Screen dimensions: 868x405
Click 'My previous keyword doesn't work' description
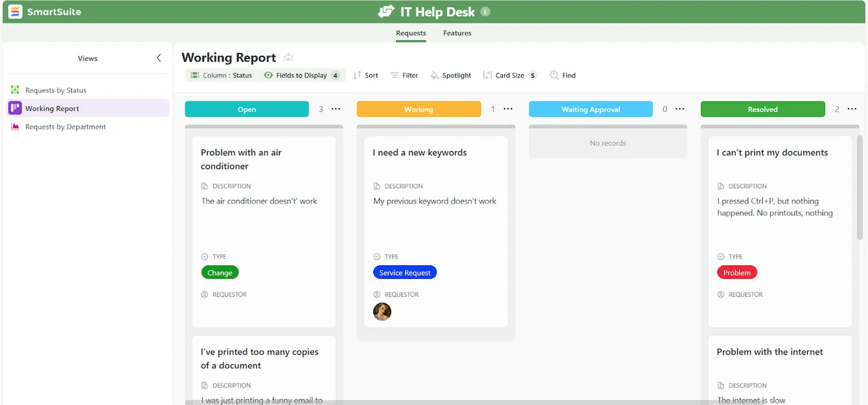click(x=435, y=201)
